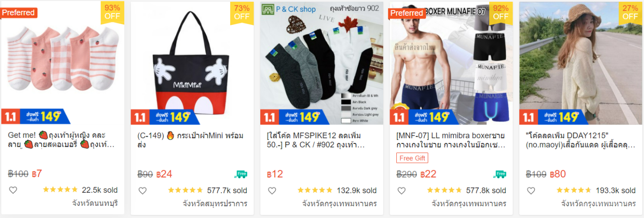Click the 93% OFF discount badge
Screen dimensions: 644x218
112,13
